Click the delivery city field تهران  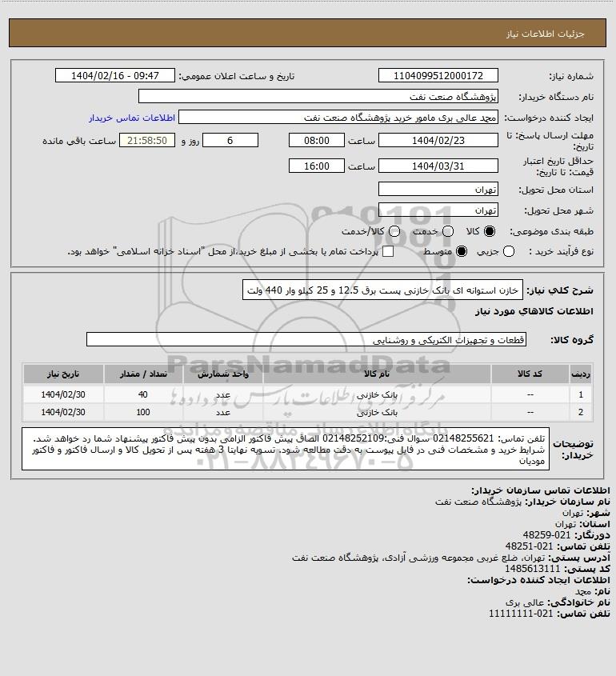pyautogui.click(x=438, y=210)
